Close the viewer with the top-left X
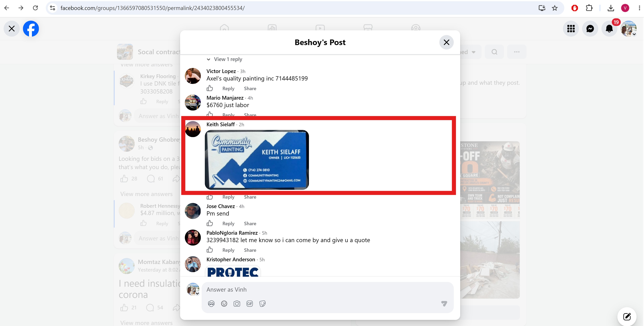Image resolution: width=644 pixels, height=326 pixels. tap(12, 28)
